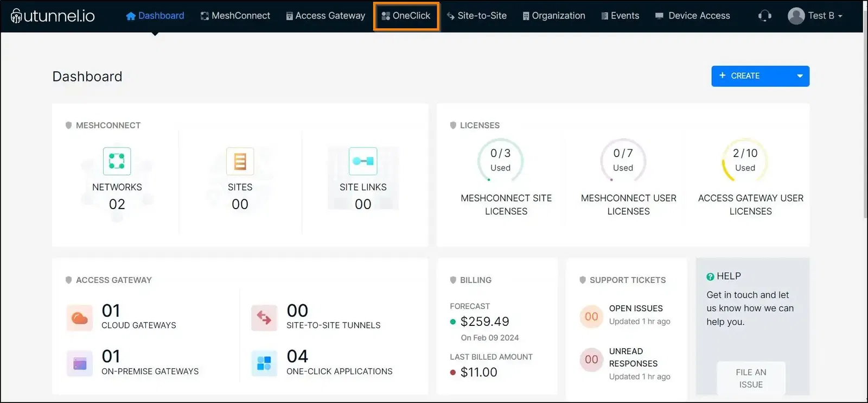This screenshot has width=868, height=403.
Task: Open the Device Access nav item
Action: [x=693, y=16]
